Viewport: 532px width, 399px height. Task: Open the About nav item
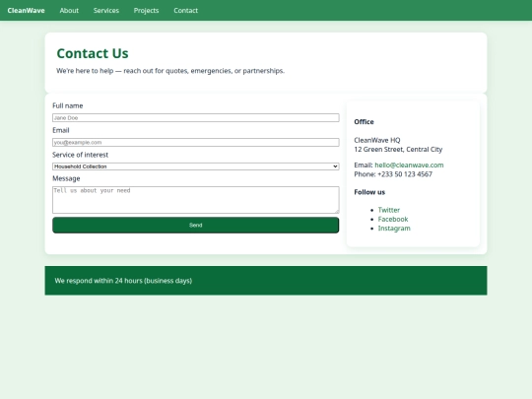click(69, 11)
